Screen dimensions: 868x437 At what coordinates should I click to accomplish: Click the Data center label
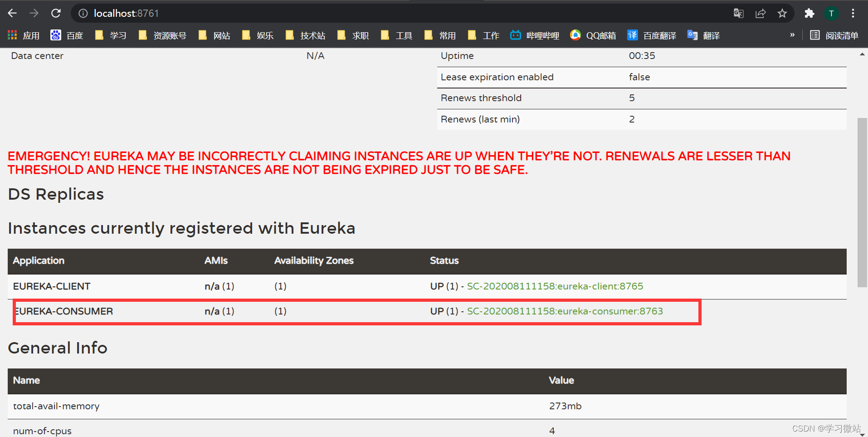coord(37,56)
